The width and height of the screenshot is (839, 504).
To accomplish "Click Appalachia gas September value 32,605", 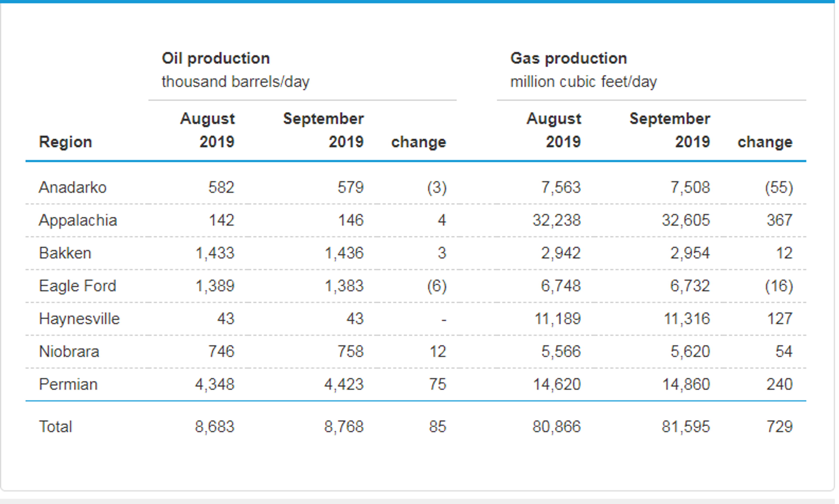I will 686,220.
